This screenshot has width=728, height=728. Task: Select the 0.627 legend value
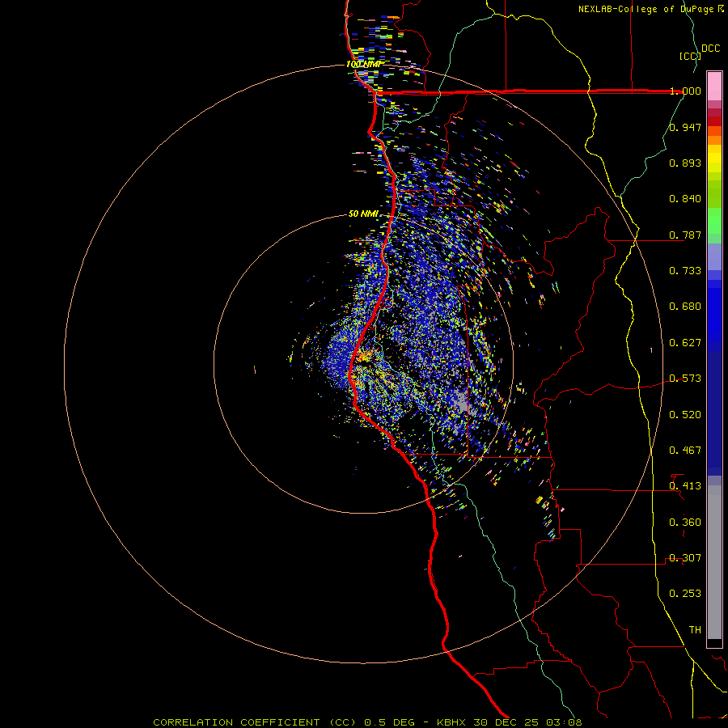pyautogui.click(x=685, y=343)
